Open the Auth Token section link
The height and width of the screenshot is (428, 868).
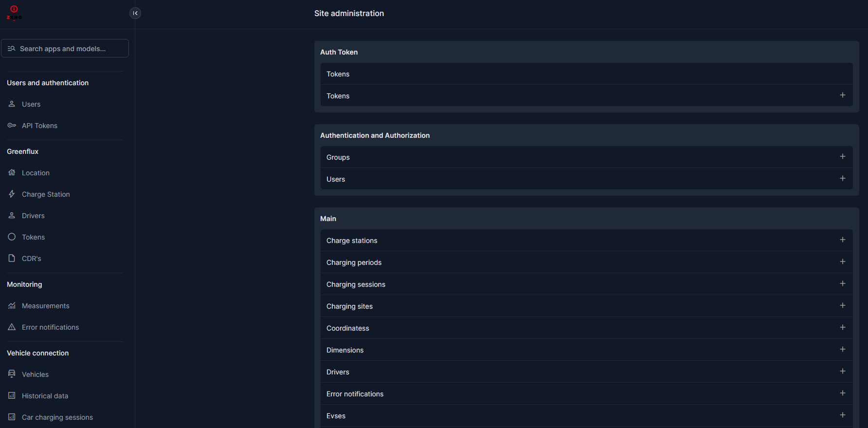(339, 52)
